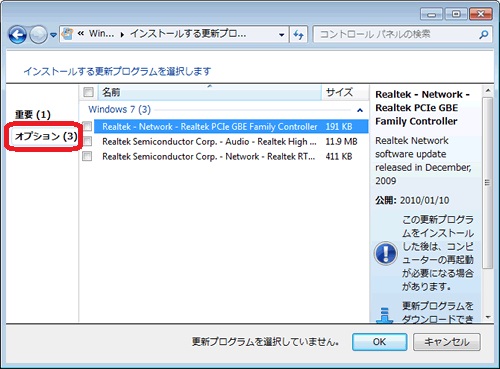Image resolution: width=500 pixels, height=369 pixels.
Task: Click the greyed Forward navigation button
Action: tap(38, 35)
